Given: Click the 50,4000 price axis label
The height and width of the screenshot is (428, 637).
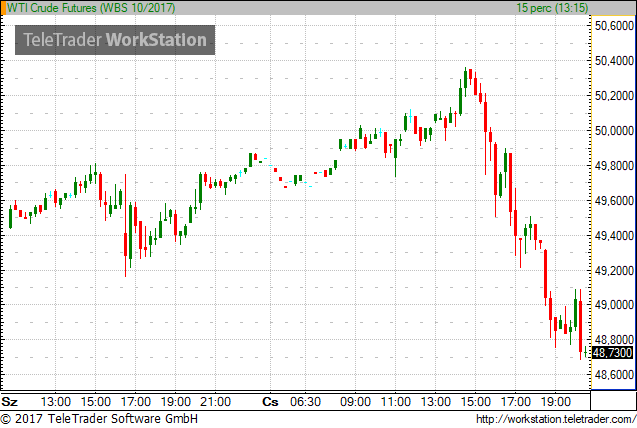Looking at the screenshot, I should click(614, 61).
